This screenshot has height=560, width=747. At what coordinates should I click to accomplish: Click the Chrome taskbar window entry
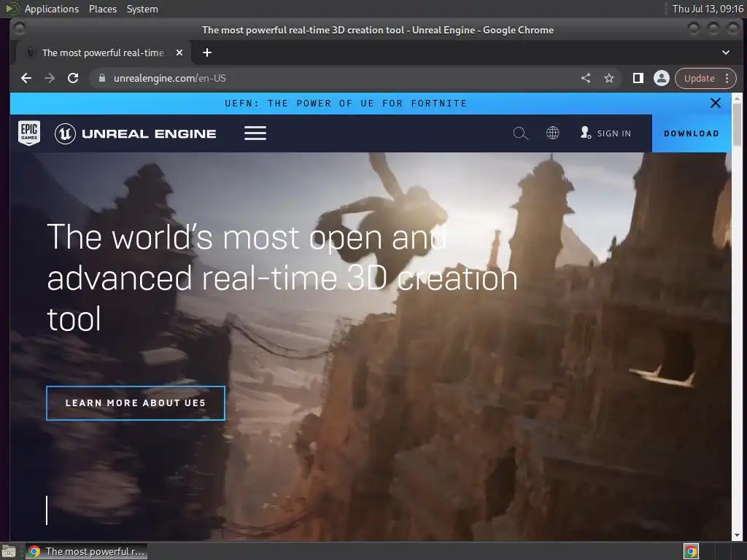pyautogui.click(x=86, y=551)
